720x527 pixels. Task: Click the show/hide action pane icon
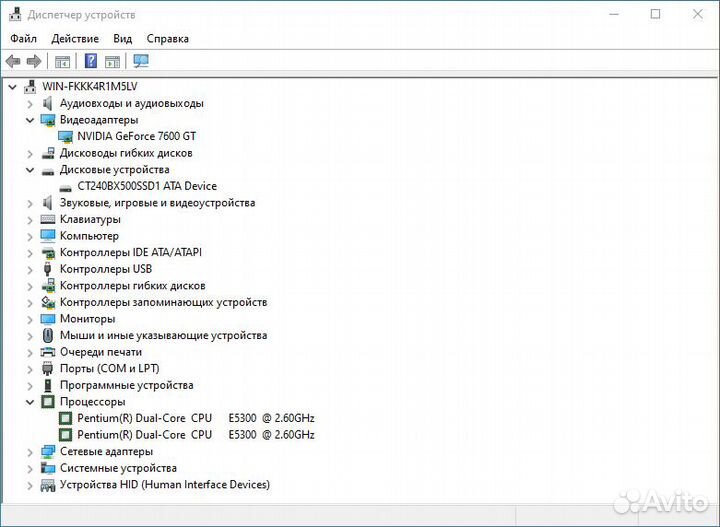click(112, 61)
